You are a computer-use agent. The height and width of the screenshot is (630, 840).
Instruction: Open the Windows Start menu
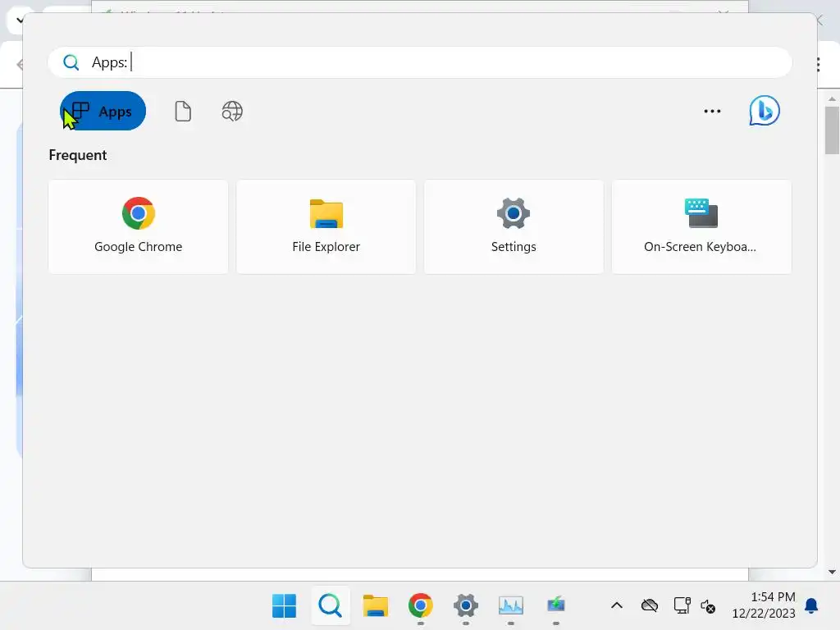(x=284, y=606)
